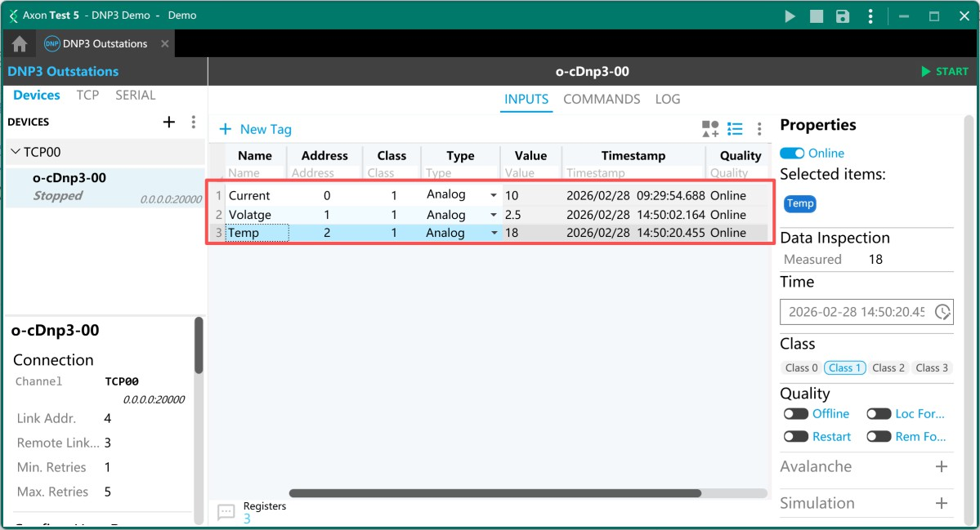This screenshot has width=980, height=530.
Task: Enable the Offline quality toggle
Action: click(795, 414)
